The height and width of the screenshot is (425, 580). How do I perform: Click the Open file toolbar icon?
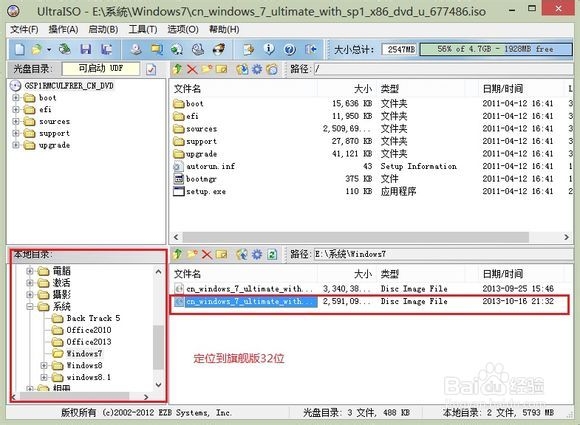click(x=37, y=49)
